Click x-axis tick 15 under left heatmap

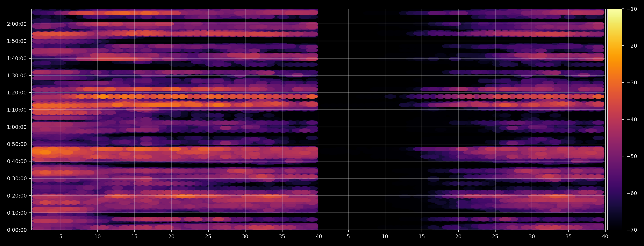(x=135, y=236)
